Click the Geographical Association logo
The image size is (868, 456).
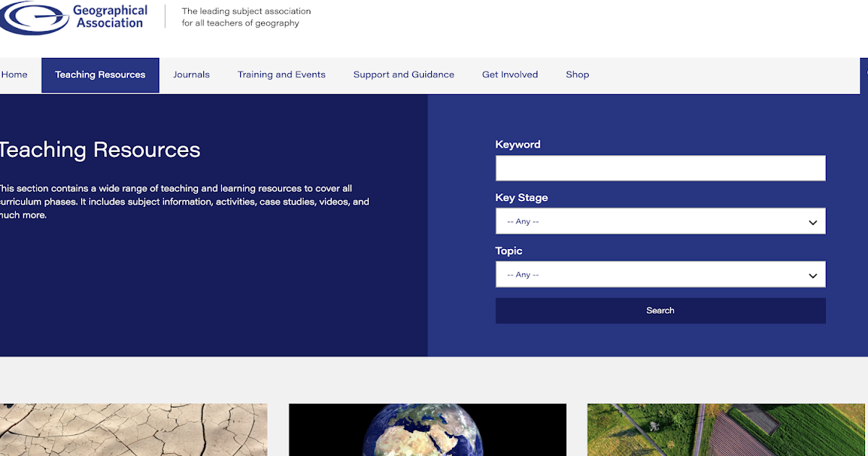click(73, 17)
